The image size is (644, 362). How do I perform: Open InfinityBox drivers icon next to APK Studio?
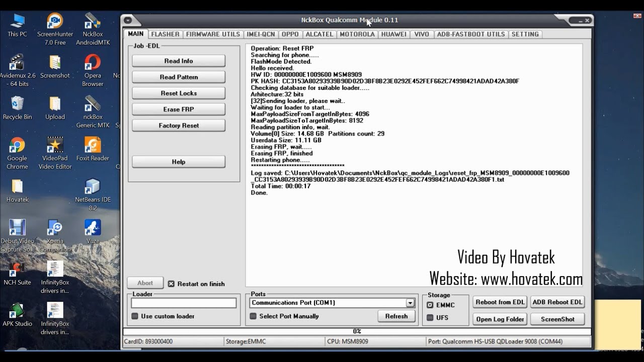[x=55, y=318]
